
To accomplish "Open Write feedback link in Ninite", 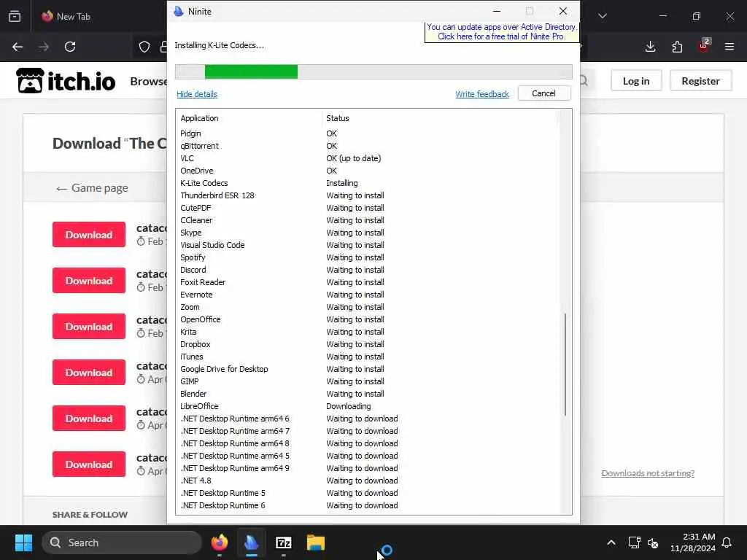I will click(482, 94).
